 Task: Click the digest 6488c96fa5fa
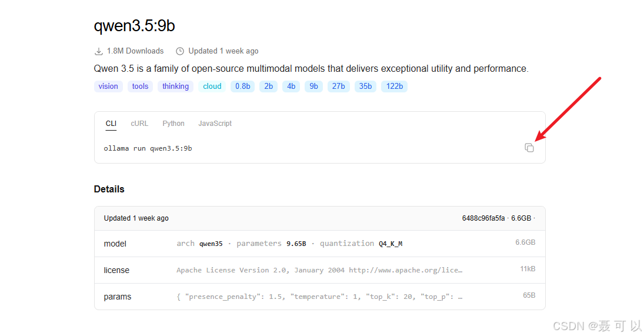pos(483,218)
